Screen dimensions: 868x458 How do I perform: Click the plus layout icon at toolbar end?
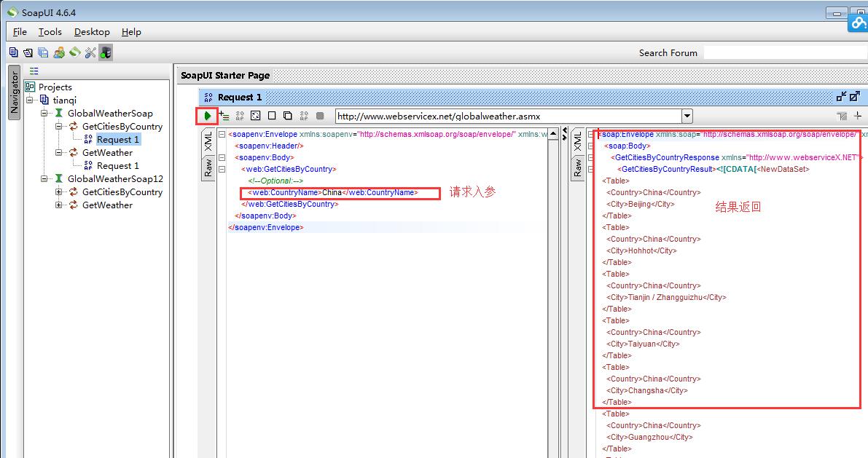pyautogui.click(x=858, y=116)
